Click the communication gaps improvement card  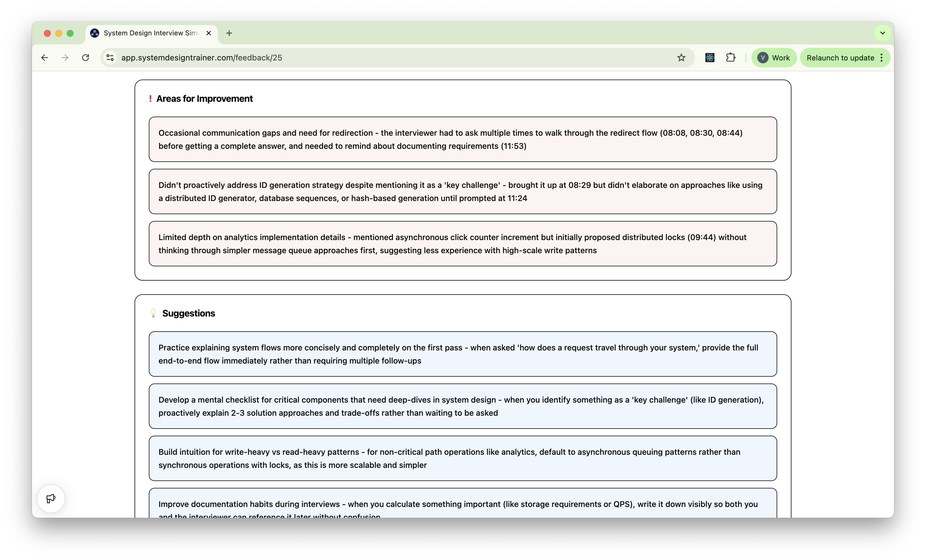point(463,139)
